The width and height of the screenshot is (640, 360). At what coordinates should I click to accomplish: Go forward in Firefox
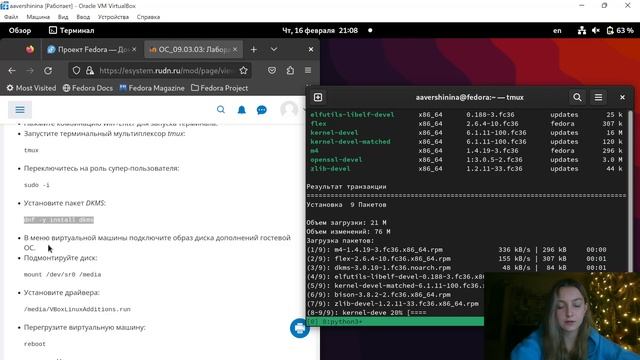30,71
